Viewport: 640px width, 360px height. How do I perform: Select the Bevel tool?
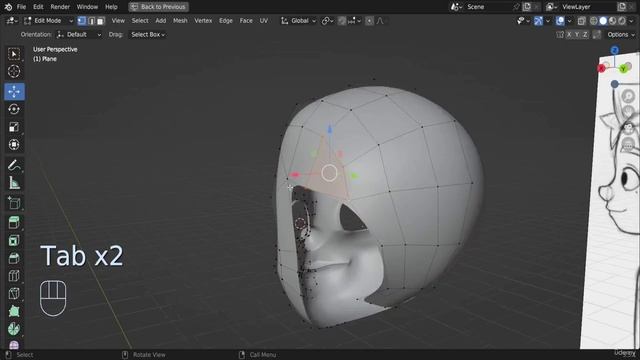click(x=14, y=258)
